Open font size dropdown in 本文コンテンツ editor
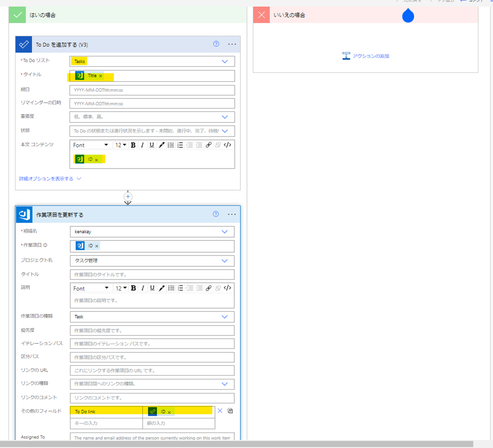This screenshot has width=493, height=448. [x=121, y=145]
